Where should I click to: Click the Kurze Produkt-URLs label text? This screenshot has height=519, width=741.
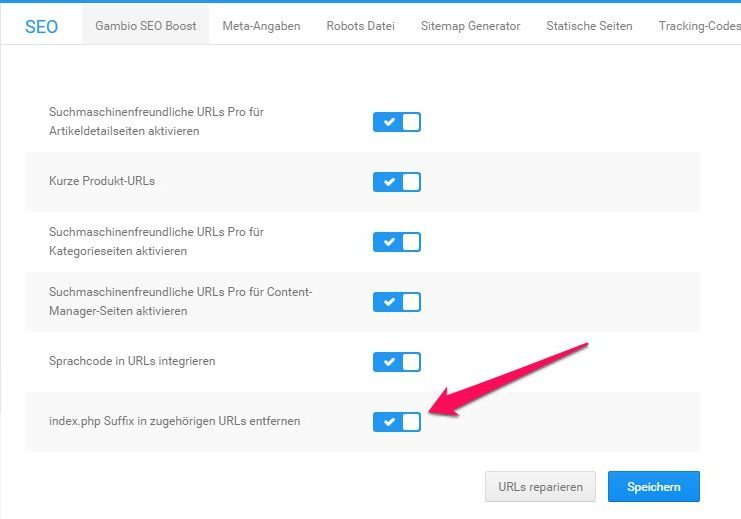tap(102, 181)
